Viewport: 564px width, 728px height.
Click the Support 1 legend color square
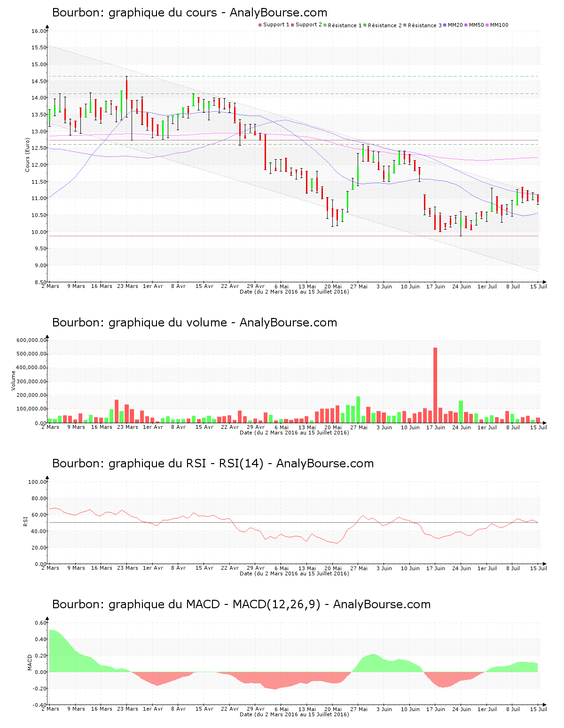(260, 25)
